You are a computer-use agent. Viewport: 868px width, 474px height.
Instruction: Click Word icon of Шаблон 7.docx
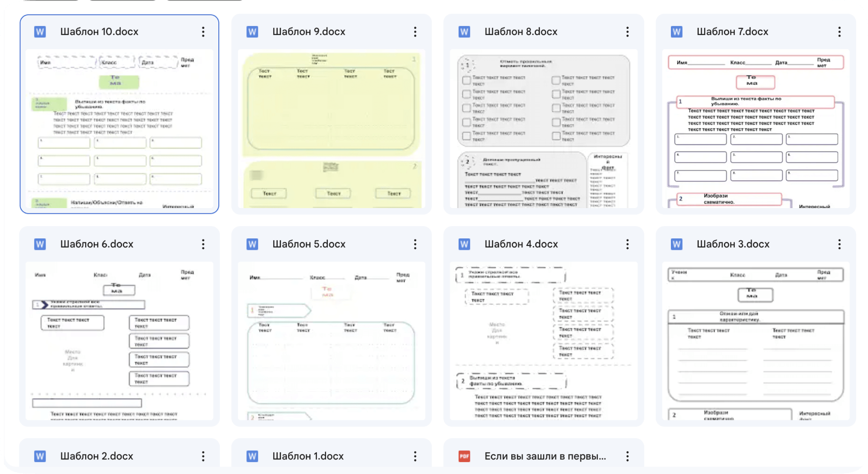(x=677, y=32)
